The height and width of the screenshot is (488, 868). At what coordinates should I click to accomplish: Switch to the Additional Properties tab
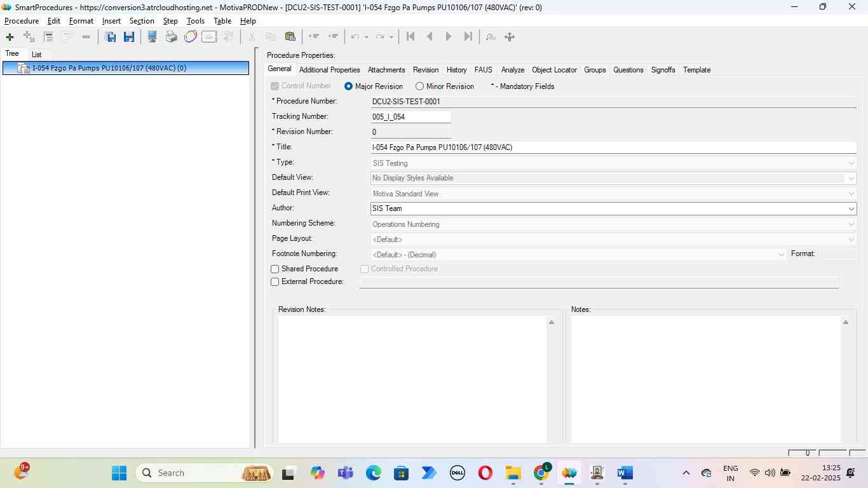coord(329,70)
